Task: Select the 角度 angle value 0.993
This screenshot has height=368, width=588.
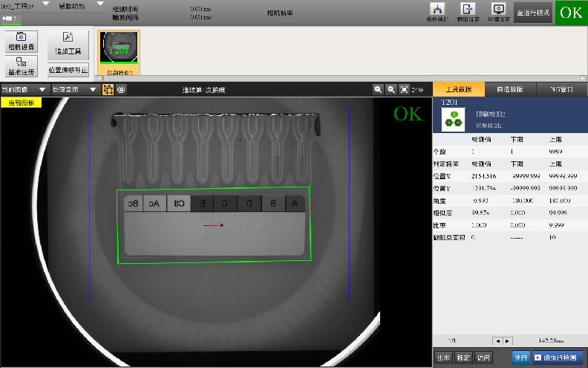Action: [x=480, y=201]
